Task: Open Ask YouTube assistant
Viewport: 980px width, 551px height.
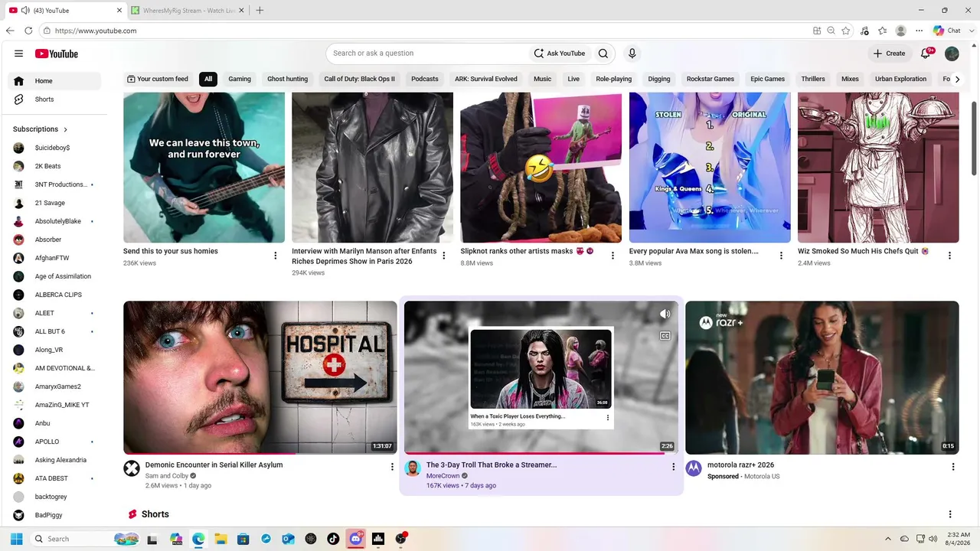Action: 560,54
